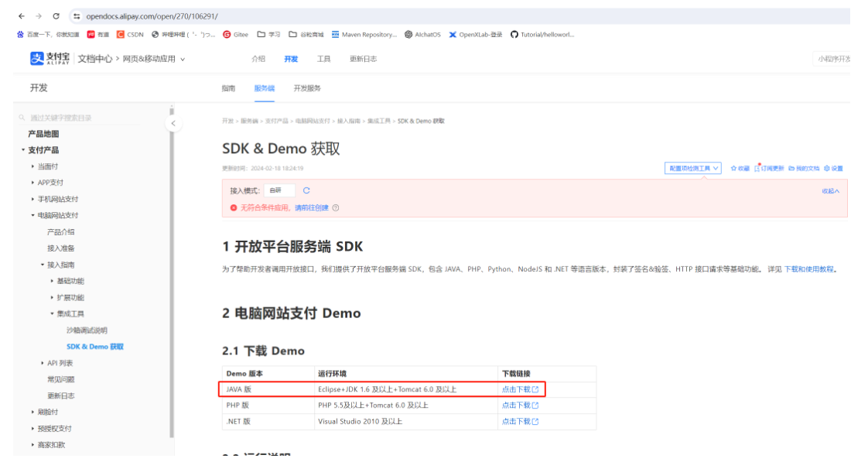Download the JAVA 版 demo via 点击下载
This screenshot has width=868, height=462.
[520, 389]
